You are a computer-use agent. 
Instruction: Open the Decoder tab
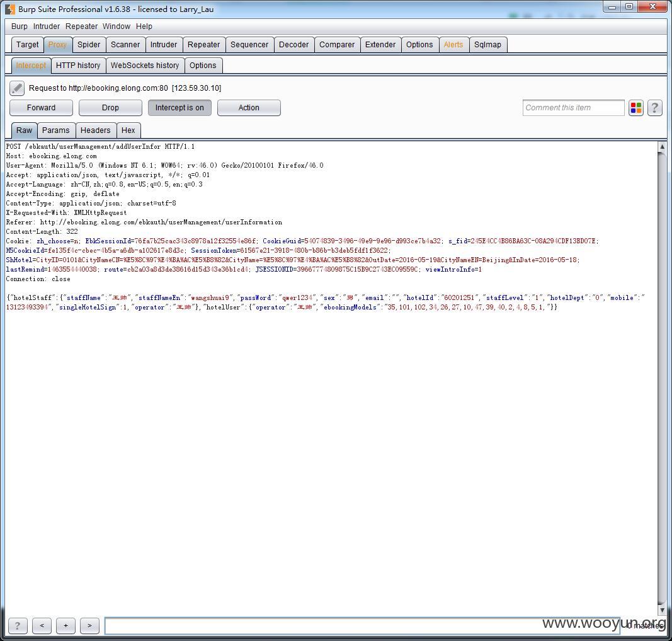[293, 45]
